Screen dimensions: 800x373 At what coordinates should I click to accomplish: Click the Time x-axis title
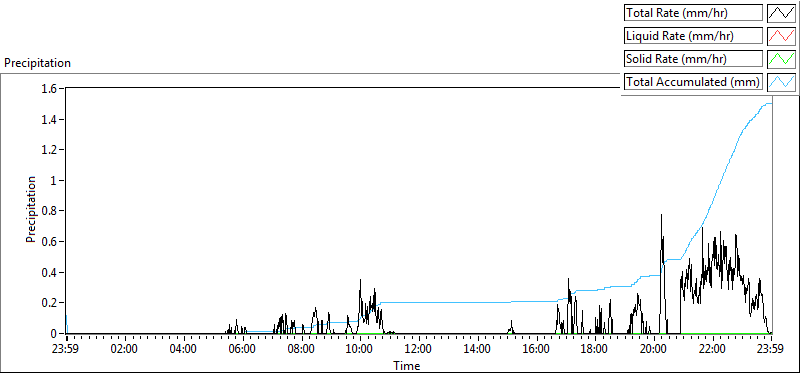407,366
